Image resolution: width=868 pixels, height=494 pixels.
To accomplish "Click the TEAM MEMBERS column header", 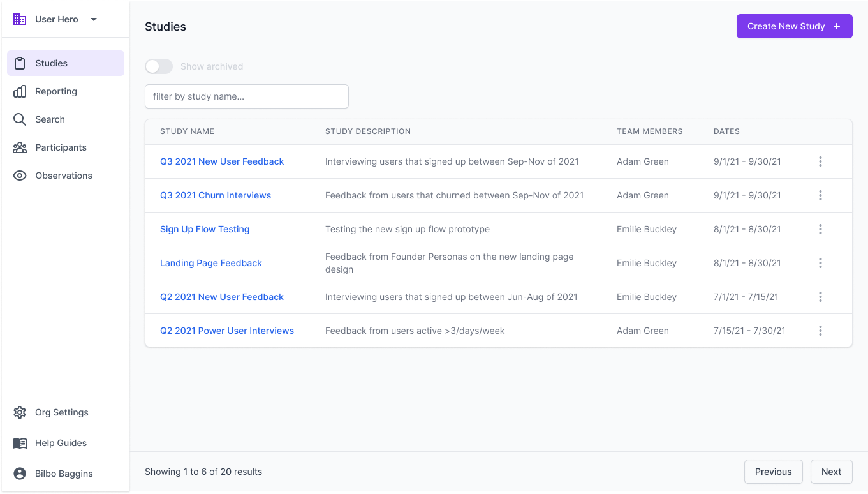I will tap(649, 131).
